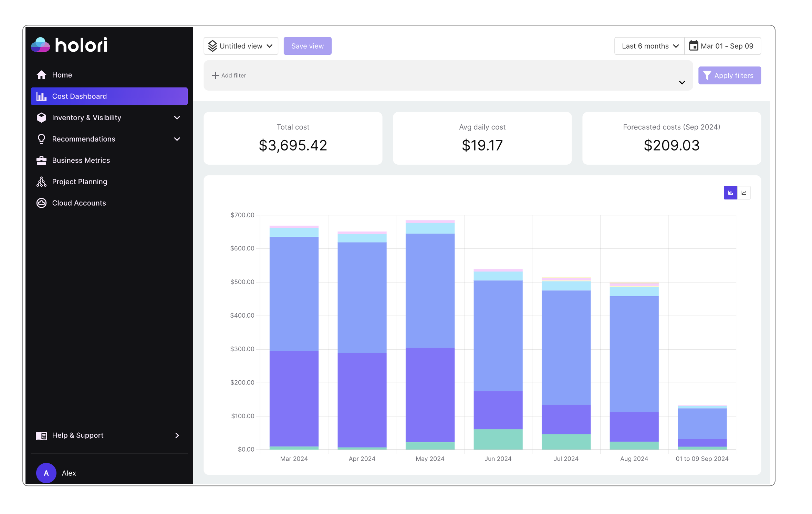Click the Cloud Accounts cloud icon
The width and height of the screenshot is (812, 514).
pyautogui.click(x=41, y=203)
